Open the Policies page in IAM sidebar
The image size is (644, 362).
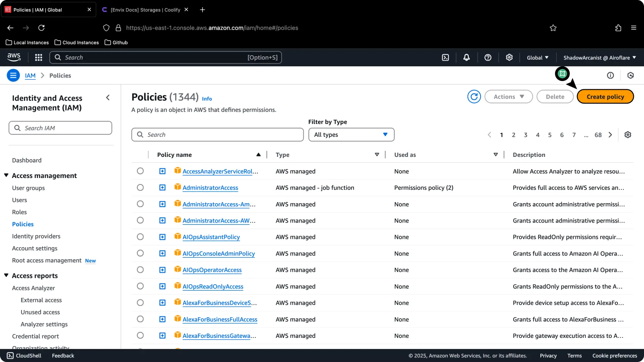tap(22, 224)
